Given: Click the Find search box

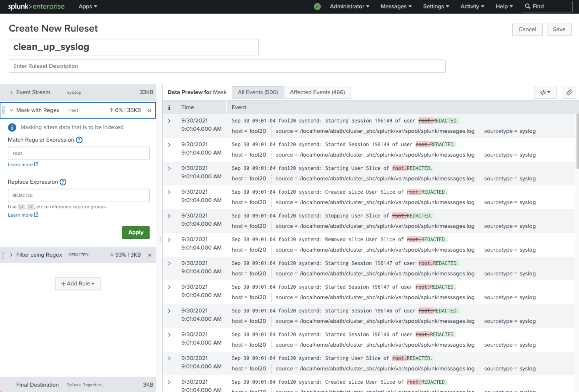Looking at the screenshot, I should tap(547, 6).
